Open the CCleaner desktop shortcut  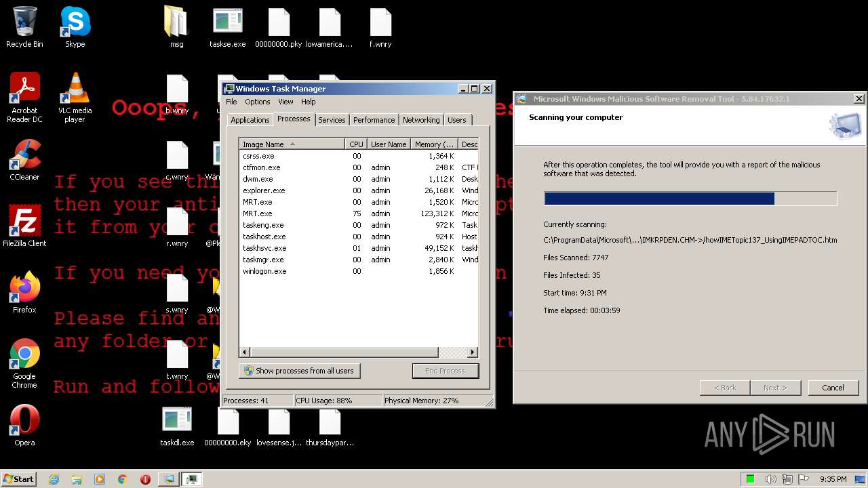tap(24, 160)
